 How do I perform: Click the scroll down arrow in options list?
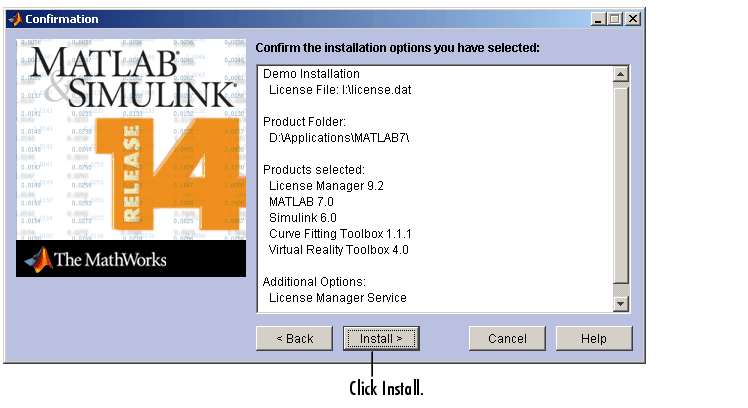(x=621, y=303)
